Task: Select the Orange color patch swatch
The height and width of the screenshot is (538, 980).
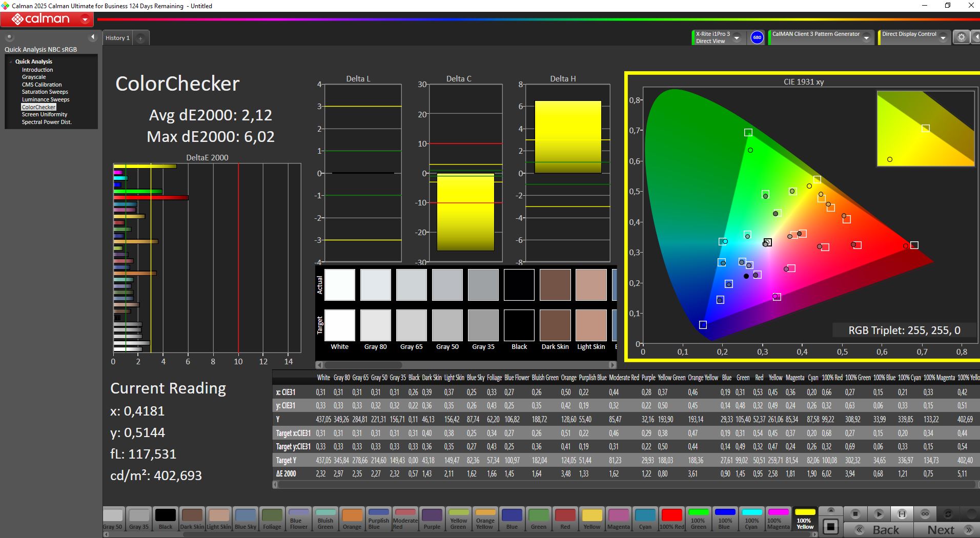Action: (x=352, y=519)
